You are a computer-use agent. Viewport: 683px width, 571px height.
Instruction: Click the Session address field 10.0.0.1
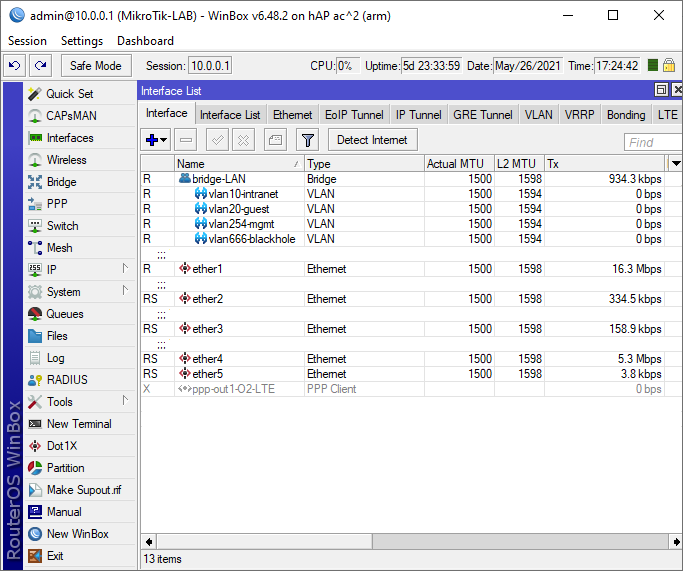(210, 66)
